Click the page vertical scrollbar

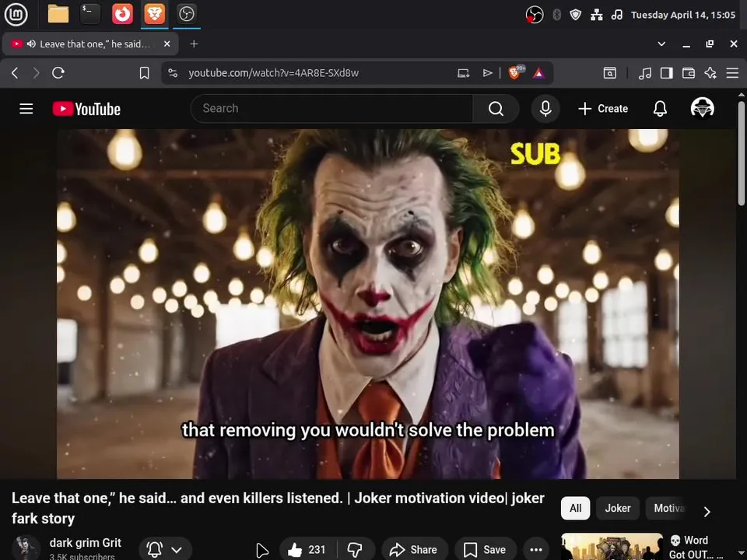[742, 153]
